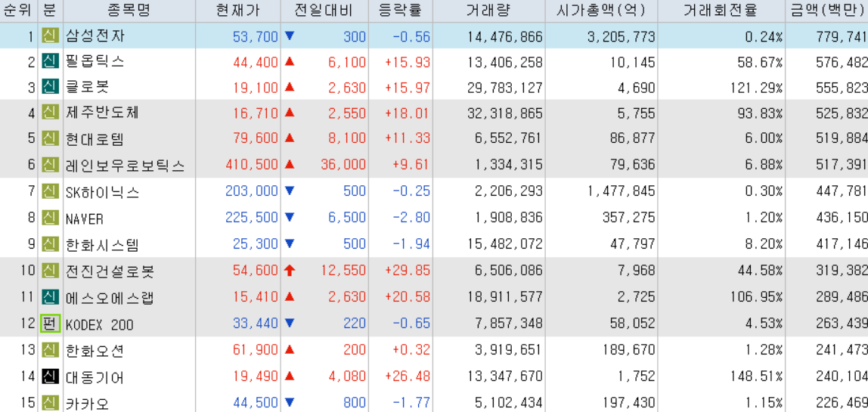Click the 신 badge beside 에스오에스랩

tap(50, 297)
